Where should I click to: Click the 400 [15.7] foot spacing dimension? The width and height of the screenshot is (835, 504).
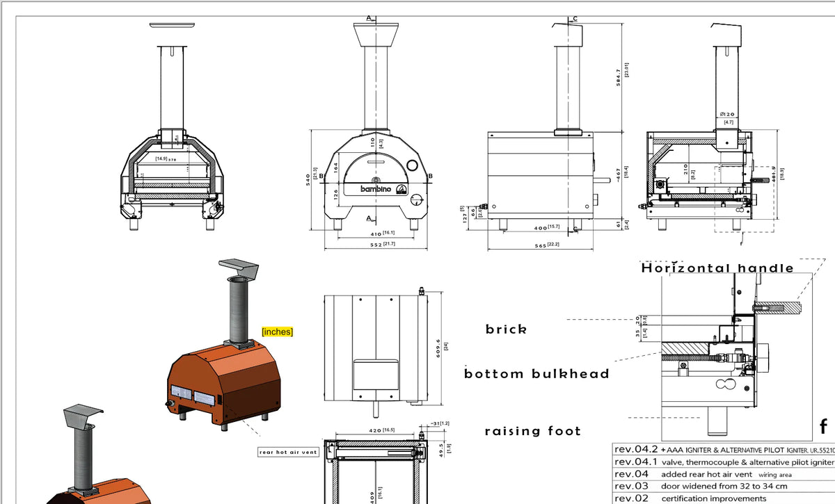point(546,227)
